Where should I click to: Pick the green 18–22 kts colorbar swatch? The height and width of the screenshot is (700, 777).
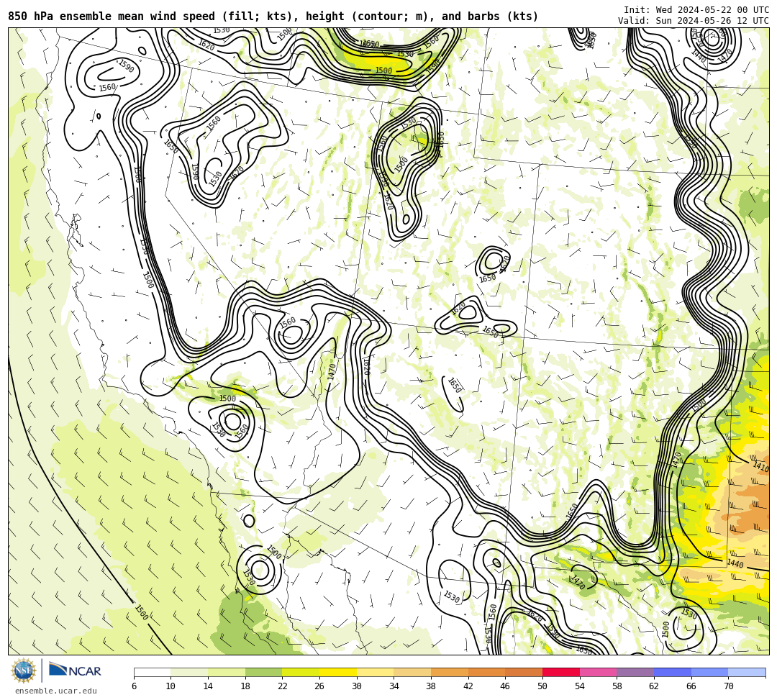tap(263, 672)
